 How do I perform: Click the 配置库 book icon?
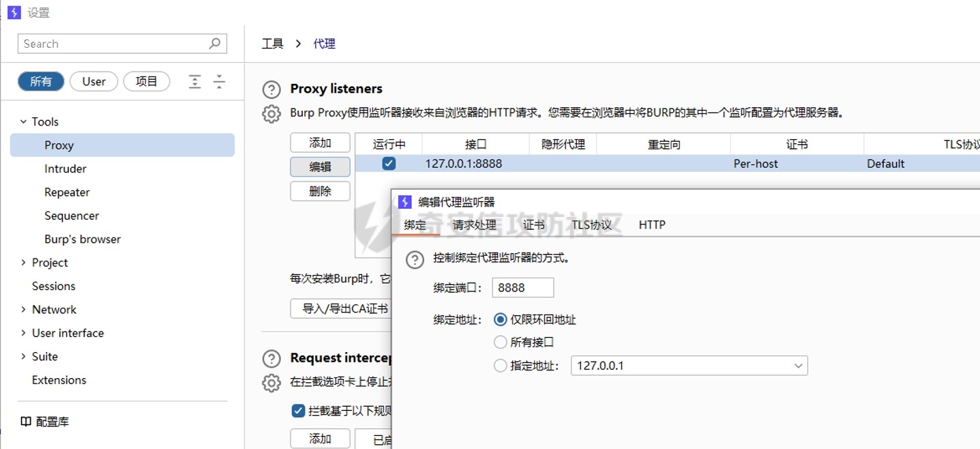tap(25, 422)
